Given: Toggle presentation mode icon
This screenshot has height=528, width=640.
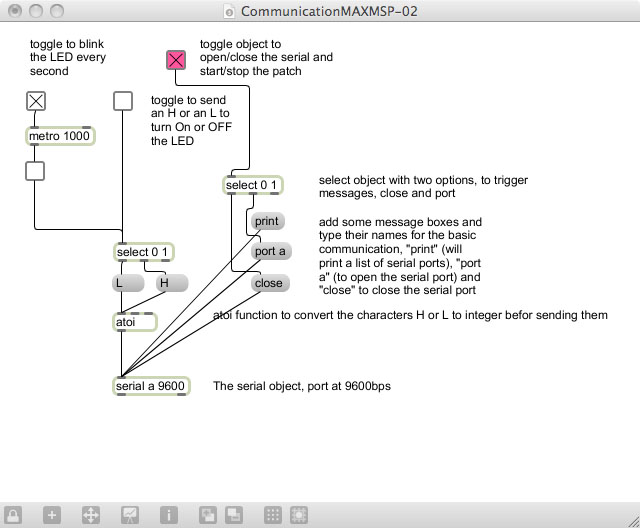Looking at the screenshot, I should (x=129, y=515).
